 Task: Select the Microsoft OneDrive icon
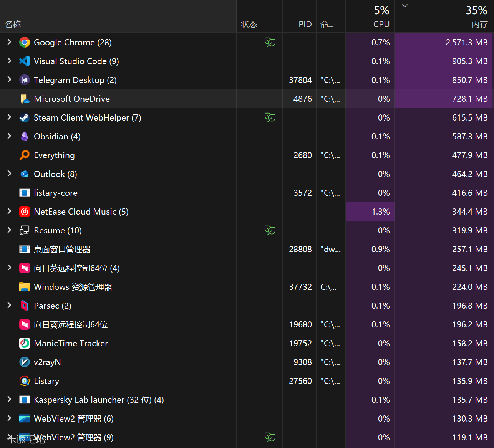pyautogui.click(x=25, y=99)
